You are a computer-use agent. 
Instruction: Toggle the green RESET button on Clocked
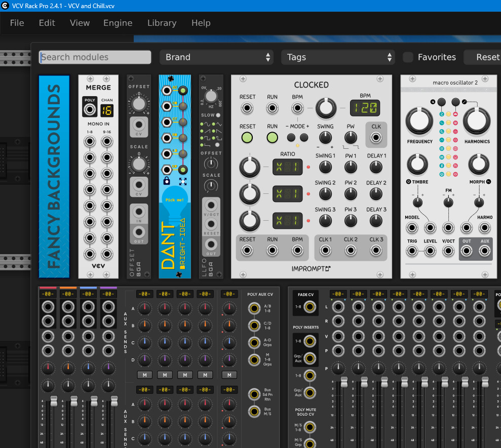[x=247, y=138]
